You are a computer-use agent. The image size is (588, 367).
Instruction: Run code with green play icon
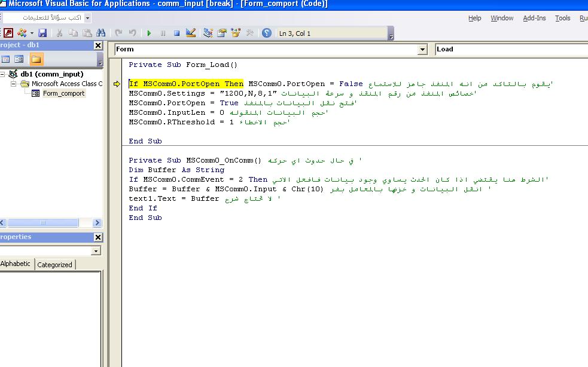[x=149, y=33]
